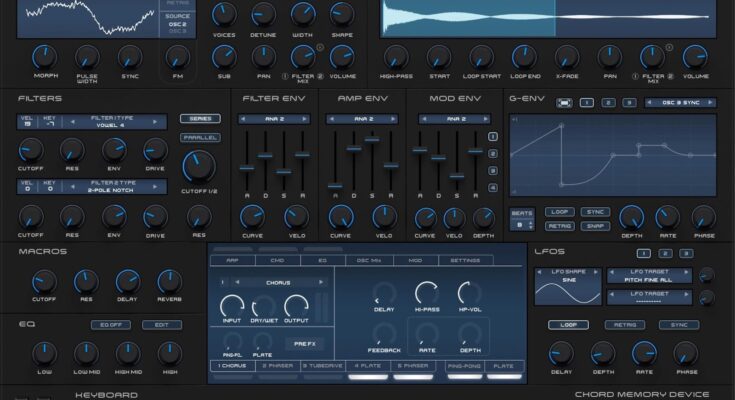This screenshot has width=735, height=400.
Task: Click the G-Env display mode icon
Action: [x=564, y=102]
